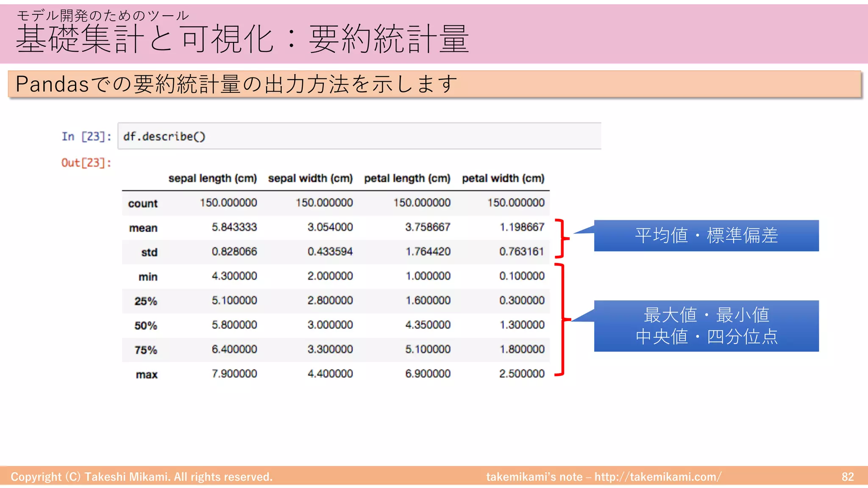
Task: Click mean sepal width value 3.054000
Action: click(330, 227)
